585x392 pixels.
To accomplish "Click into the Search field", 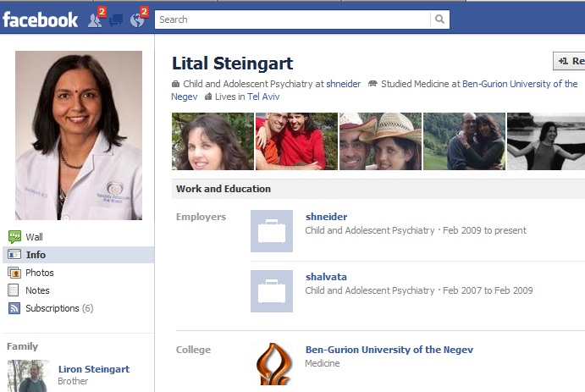I will [293, 19].
